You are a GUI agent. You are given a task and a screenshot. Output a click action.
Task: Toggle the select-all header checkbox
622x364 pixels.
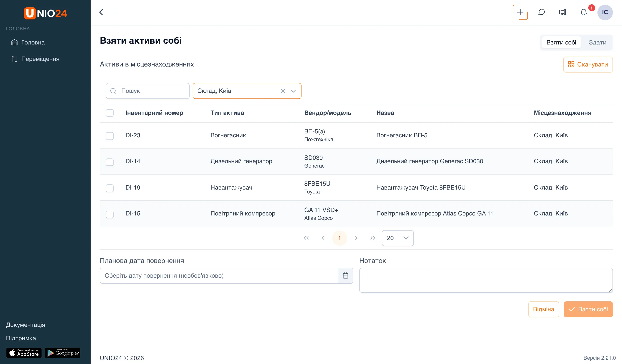109,113
